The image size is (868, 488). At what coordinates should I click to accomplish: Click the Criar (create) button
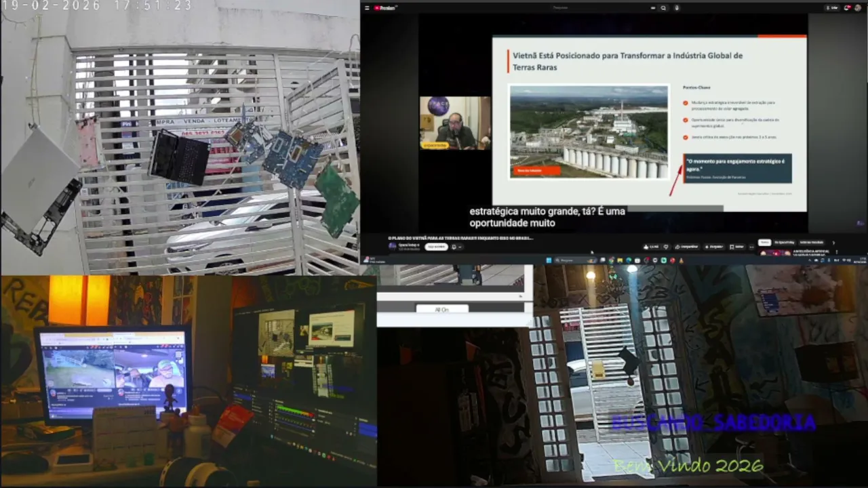[x=832, y=8]
